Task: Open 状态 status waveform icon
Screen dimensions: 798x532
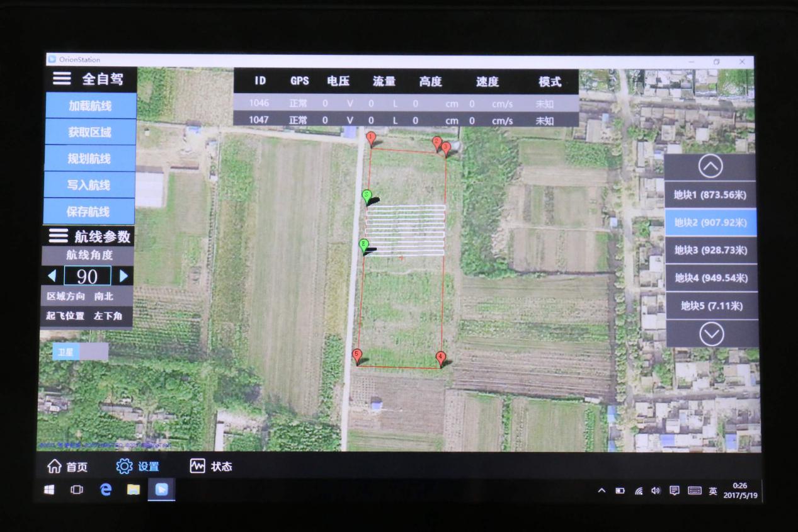Action: (x=197, y=466)
